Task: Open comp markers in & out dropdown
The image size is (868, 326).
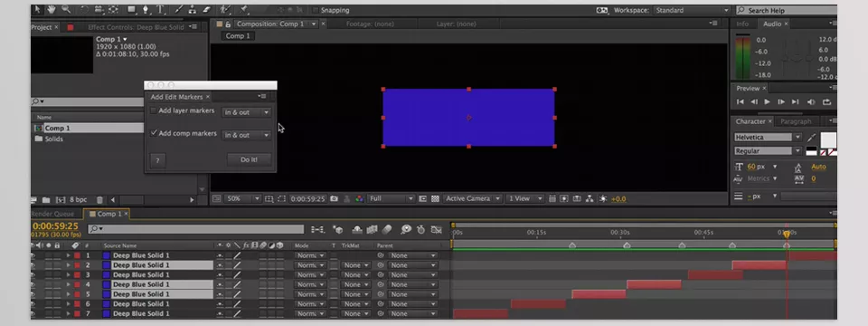Action: pos(246,135)
